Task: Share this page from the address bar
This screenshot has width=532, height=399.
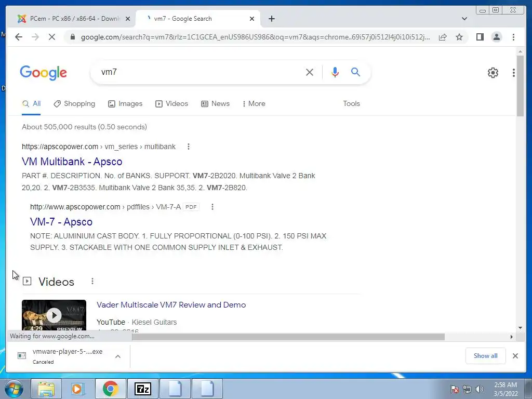Action: click(443, 37)
